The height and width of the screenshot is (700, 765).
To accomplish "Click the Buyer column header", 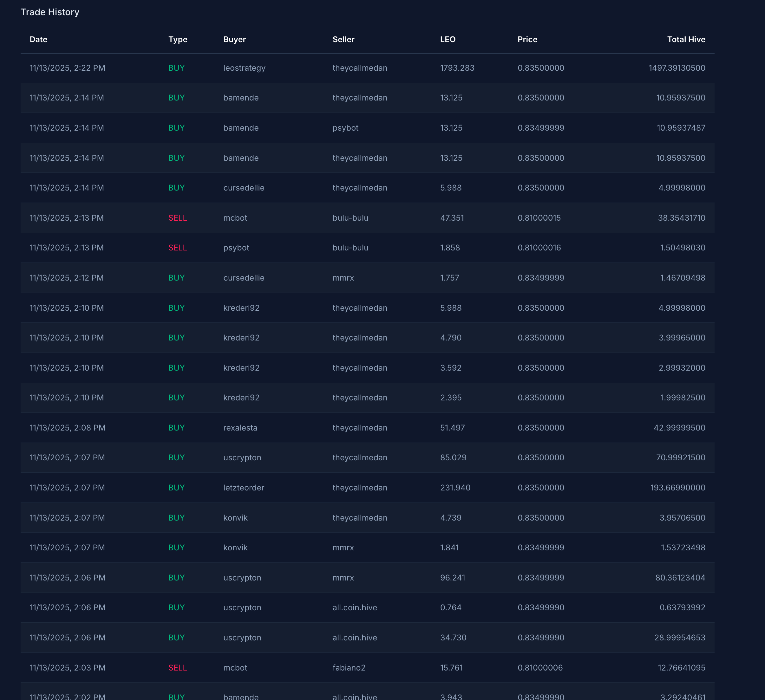I will [x=234, y=39].
